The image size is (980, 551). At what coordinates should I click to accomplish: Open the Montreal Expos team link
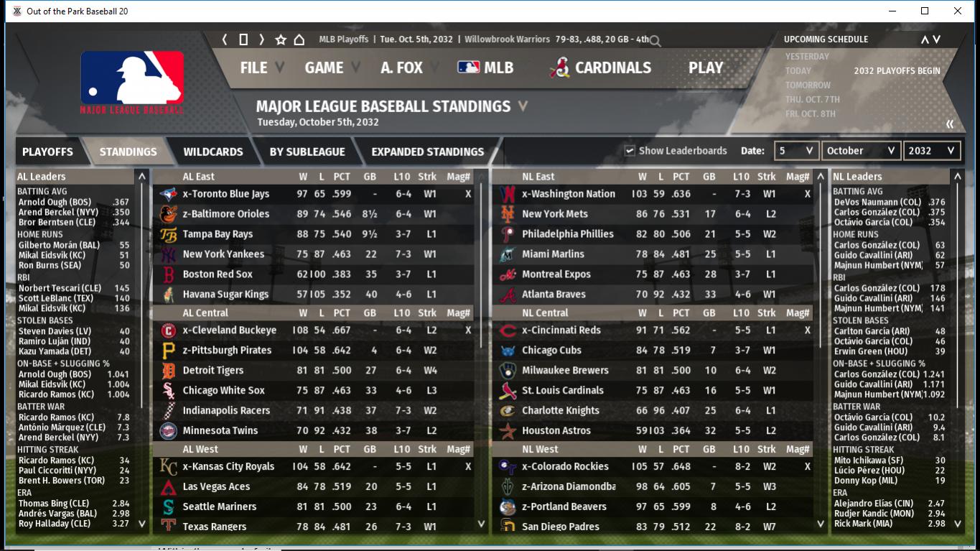click(x=556, y=274)
